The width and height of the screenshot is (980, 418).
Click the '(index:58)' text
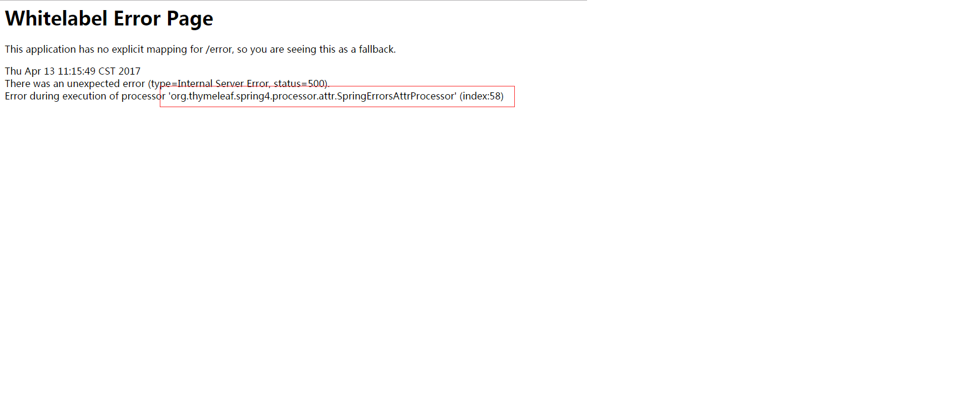tap(482, 96)
